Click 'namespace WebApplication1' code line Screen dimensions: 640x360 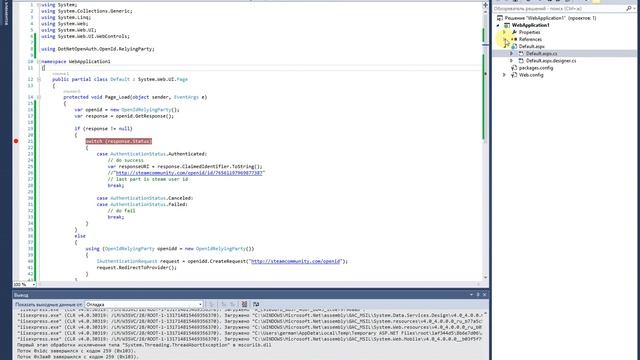(76, 62)
